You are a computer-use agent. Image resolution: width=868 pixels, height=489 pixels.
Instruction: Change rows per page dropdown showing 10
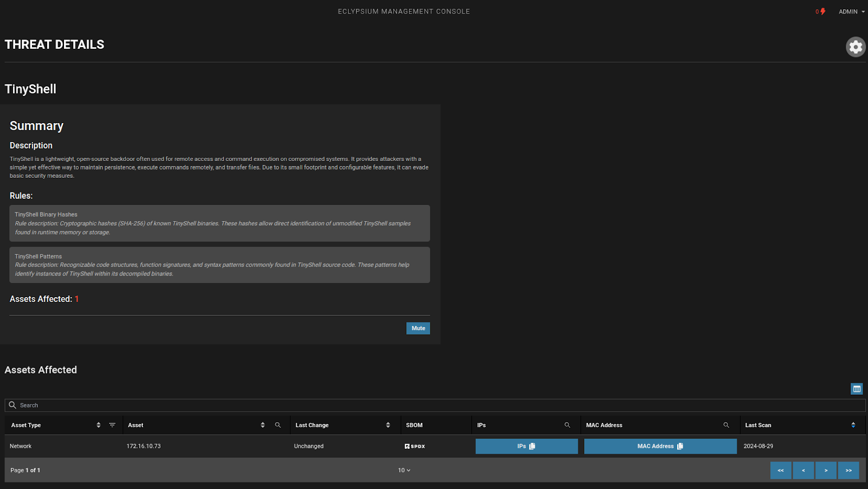click(x=404, y=470)
